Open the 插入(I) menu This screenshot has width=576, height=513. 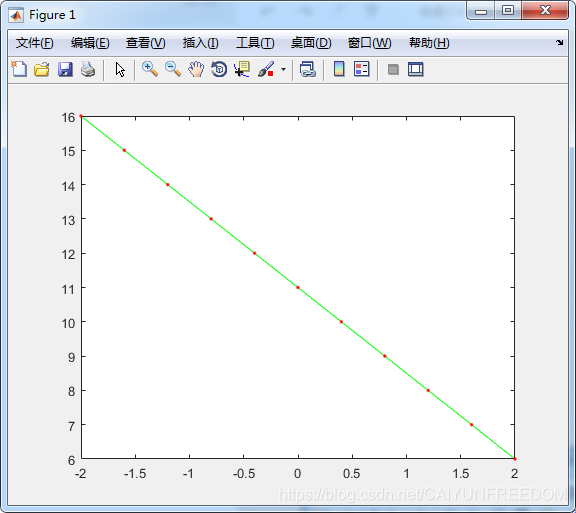tap(201, 43)
